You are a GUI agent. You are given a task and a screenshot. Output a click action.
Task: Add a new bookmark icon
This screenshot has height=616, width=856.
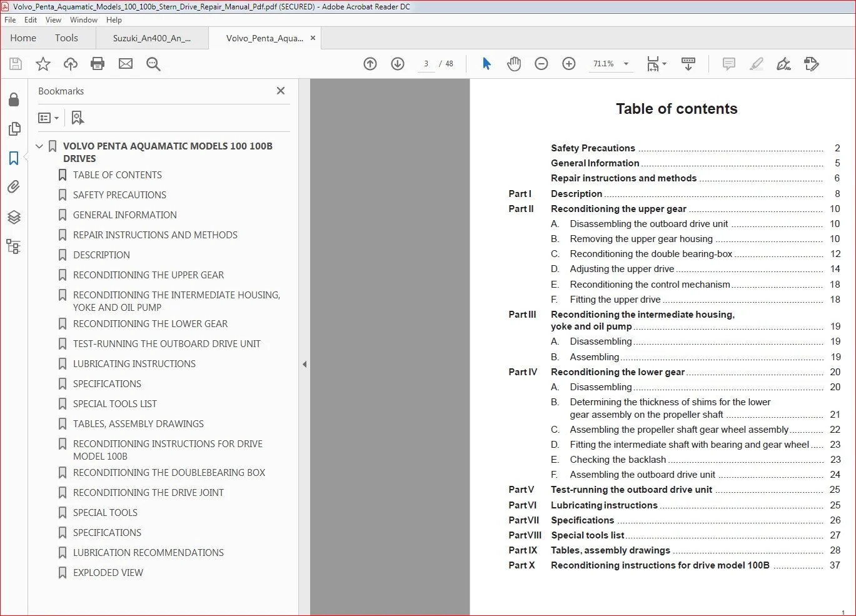pos(78,118)
